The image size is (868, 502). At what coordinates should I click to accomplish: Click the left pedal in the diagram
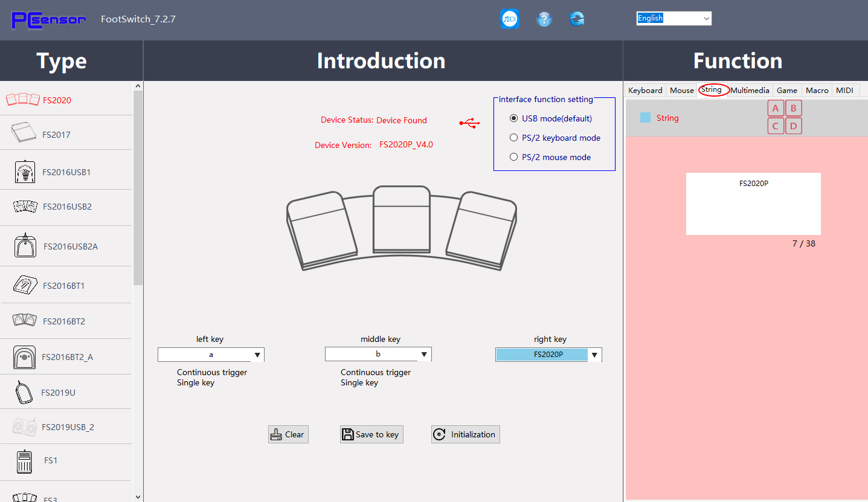321,230
